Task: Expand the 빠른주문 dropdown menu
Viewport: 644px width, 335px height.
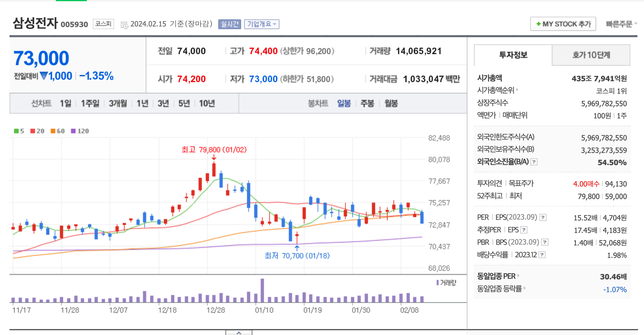Action: [x=621, y=24]
